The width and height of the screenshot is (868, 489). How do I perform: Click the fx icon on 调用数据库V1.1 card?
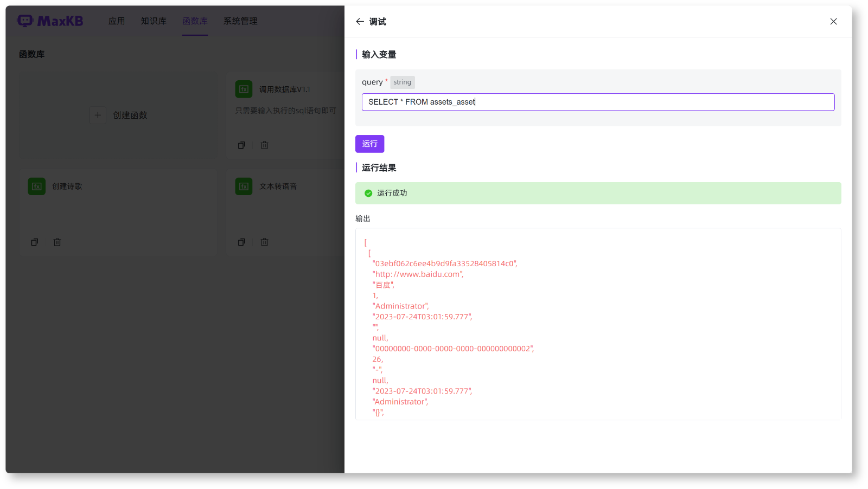[x=244, y=89]
